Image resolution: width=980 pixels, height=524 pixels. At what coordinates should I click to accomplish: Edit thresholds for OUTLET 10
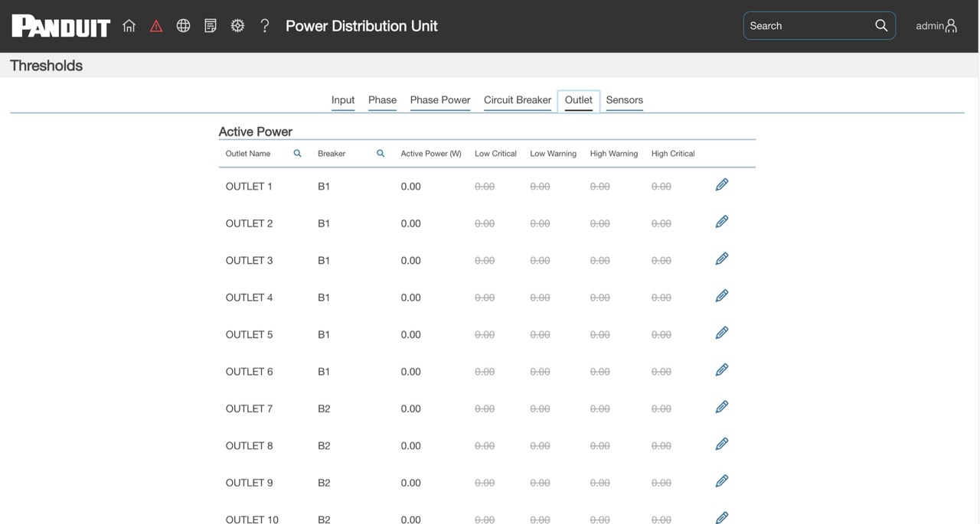[722, 518]
